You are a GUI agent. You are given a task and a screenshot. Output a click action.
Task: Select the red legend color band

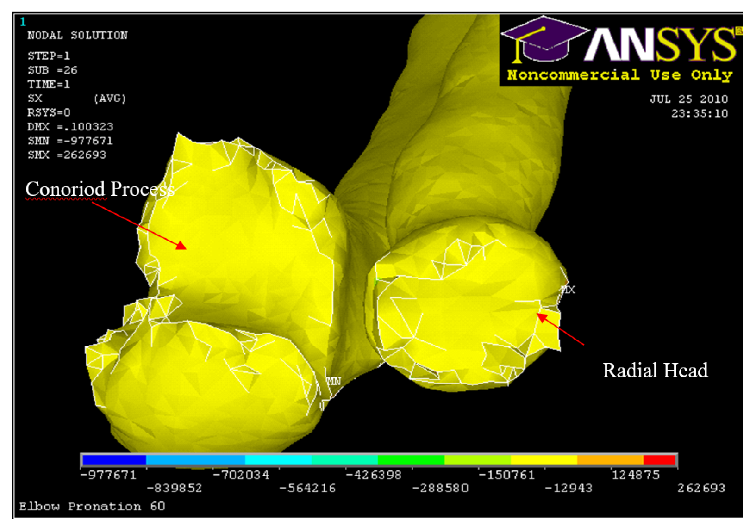pos(659,460)
